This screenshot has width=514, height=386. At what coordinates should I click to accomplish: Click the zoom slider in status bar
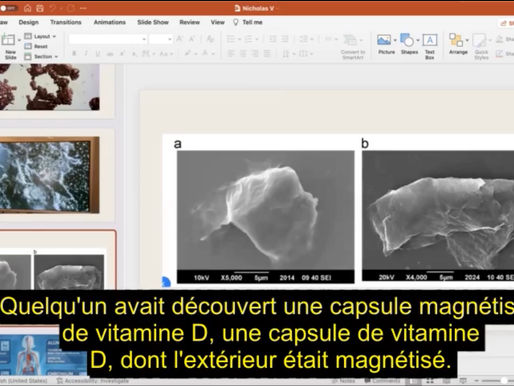click(x=497, y=380)
